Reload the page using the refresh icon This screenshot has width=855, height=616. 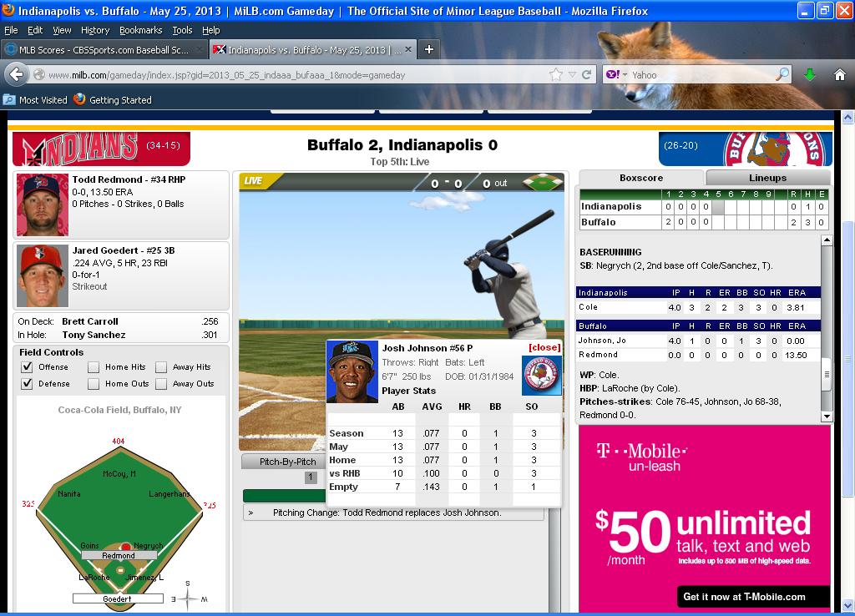(x=587, y=74)
